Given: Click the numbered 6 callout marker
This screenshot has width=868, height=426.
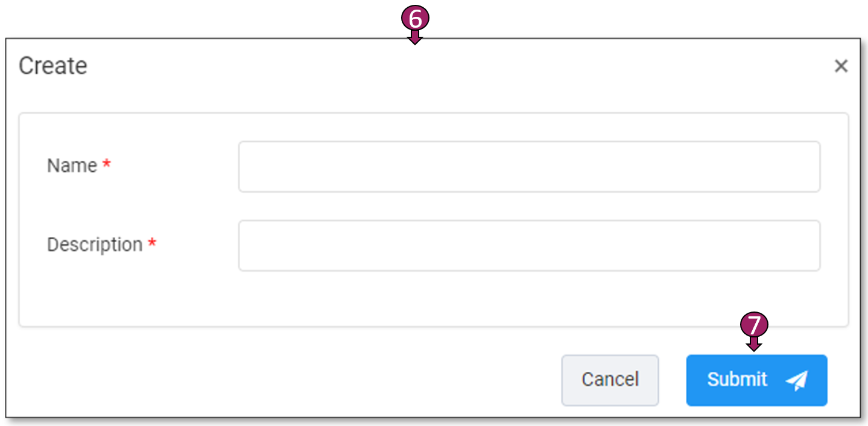Looking at the screenshot, I should [x=415, y=19].
